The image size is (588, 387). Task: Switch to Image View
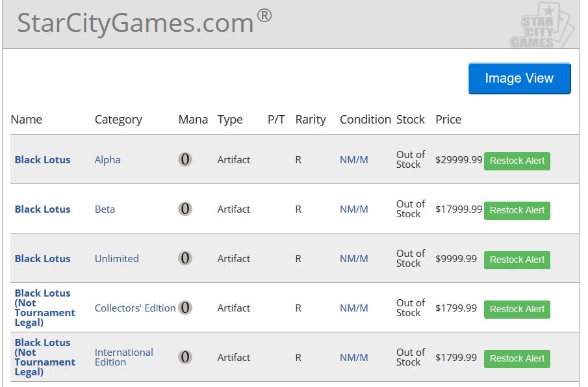(x=519, y=79)
